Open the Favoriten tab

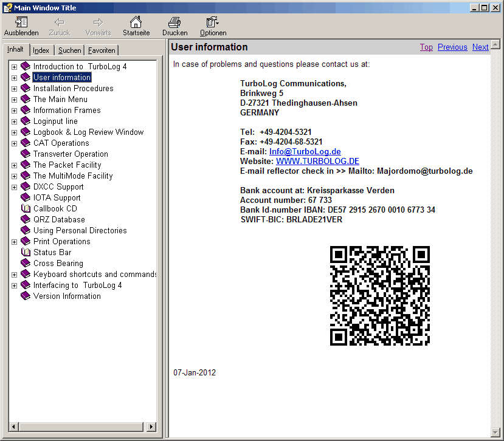coord(102,50)
